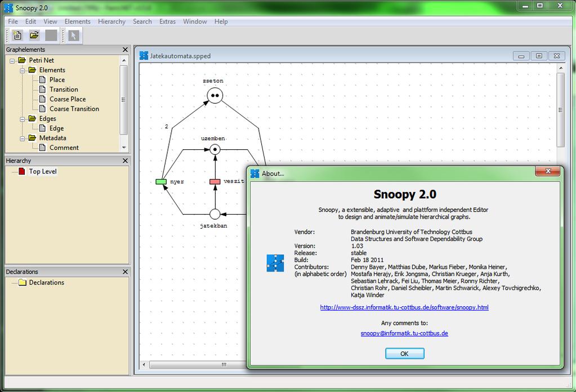576x392 pixels.
Task: Select the green nyer transition
Action: point(161,182)
